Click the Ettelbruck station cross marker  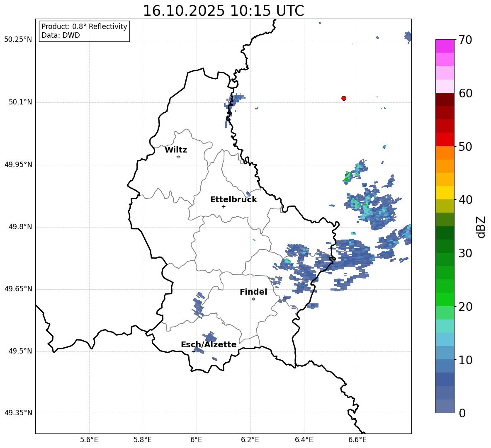click(x=224, y=206)
